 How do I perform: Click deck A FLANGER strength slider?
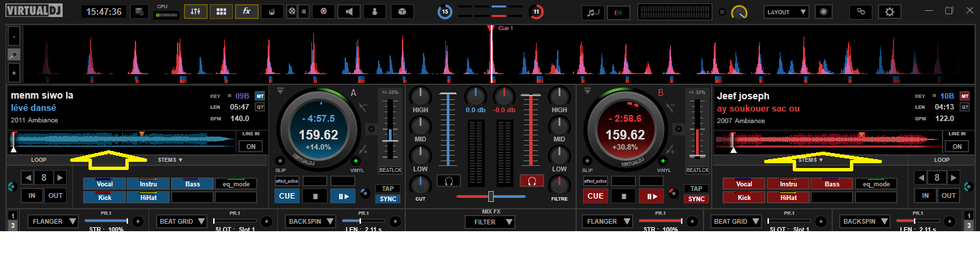106,221
